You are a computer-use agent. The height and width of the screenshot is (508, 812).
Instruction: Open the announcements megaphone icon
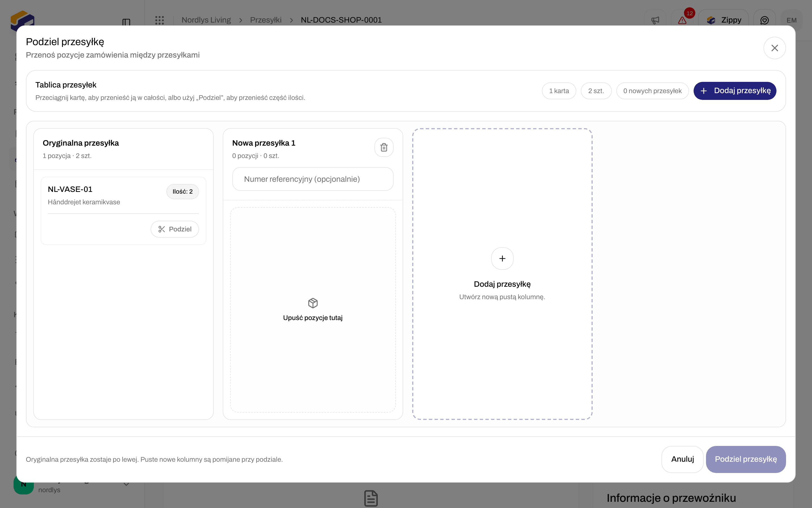[655, 20]
